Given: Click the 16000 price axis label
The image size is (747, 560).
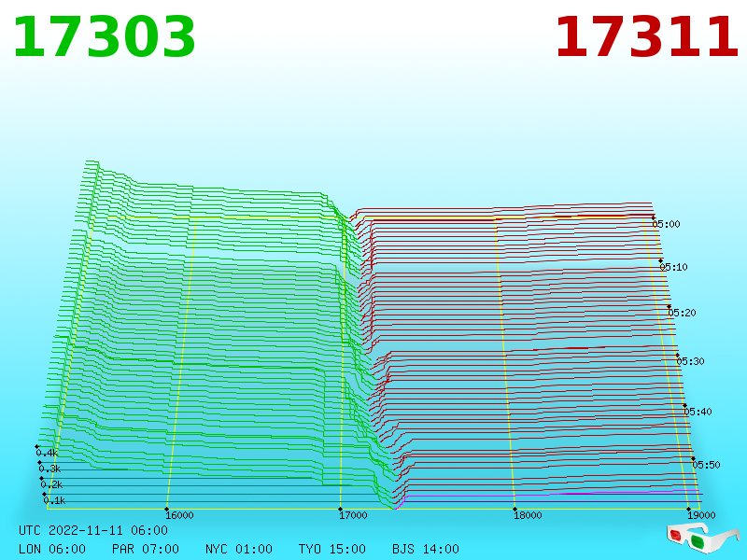Looking at the screenshot, I should (x=179, y=515).
